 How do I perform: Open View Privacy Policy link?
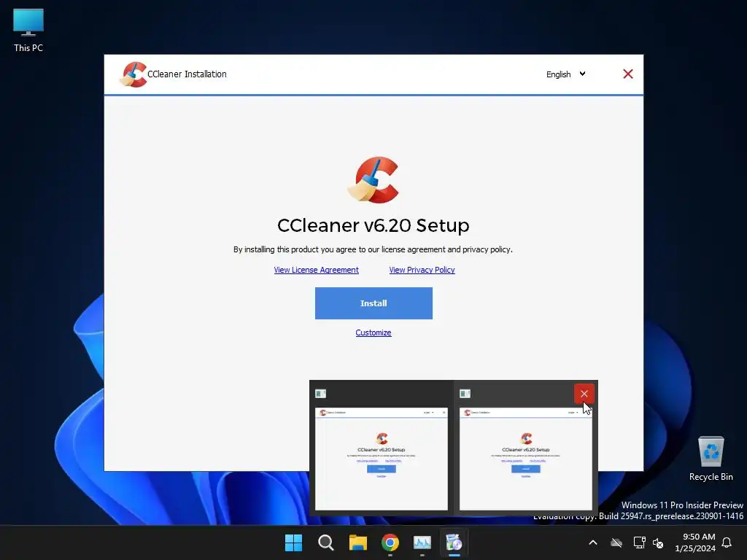click(422, 270)
